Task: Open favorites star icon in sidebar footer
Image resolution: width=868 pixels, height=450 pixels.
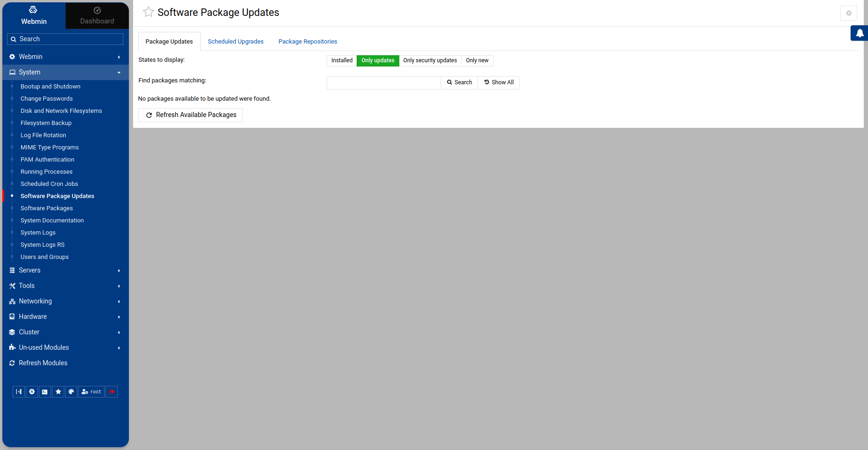Action: pyautogui.click(x=58, y=391)
